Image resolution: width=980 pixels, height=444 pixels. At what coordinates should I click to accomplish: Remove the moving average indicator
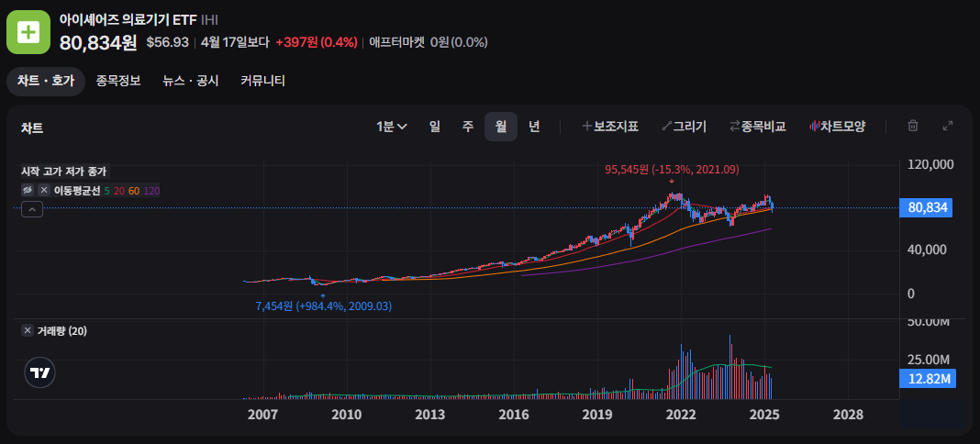(x=44, y=191)
